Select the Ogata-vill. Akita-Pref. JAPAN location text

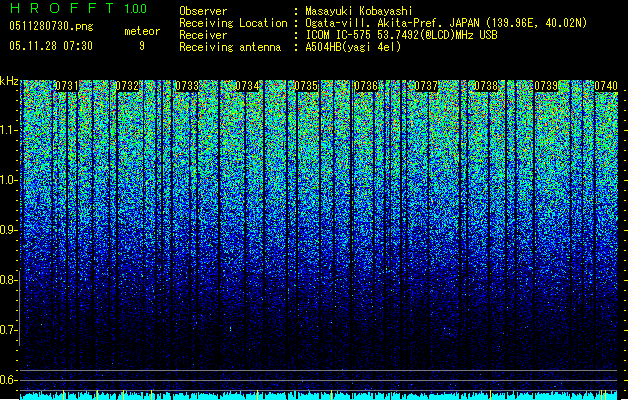click(446, 23)
